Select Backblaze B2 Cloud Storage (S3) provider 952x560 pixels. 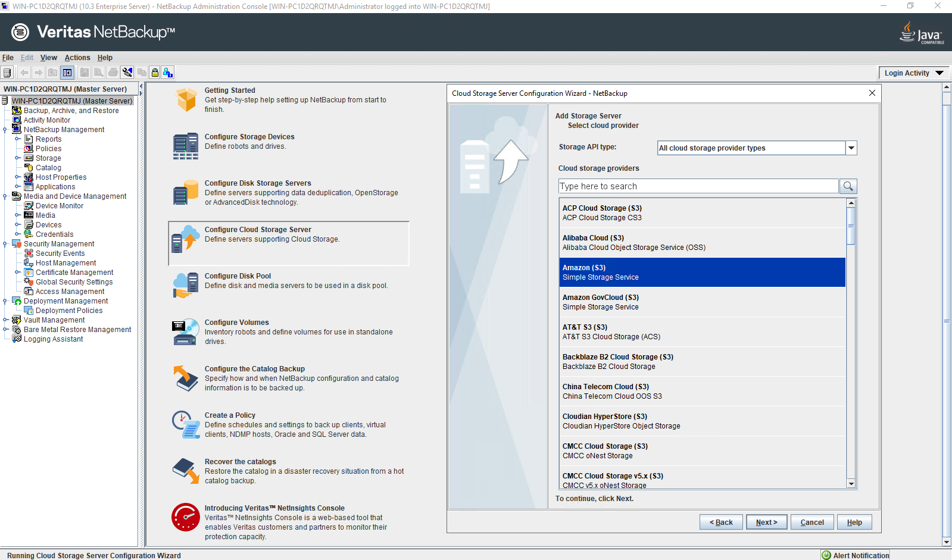[x=703, y=362]
